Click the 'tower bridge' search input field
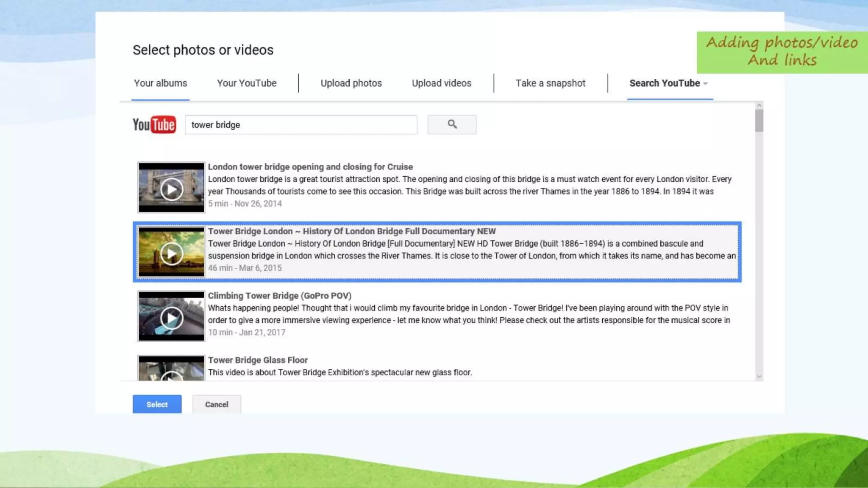Viewport: 868px width, 488px height. 301,125
